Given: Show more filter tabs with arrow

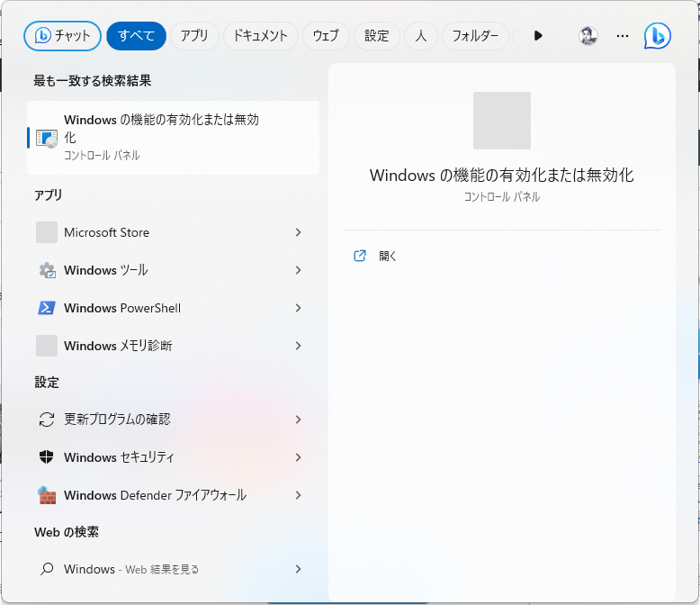Looking at the screenshot, I should (538, 36).
